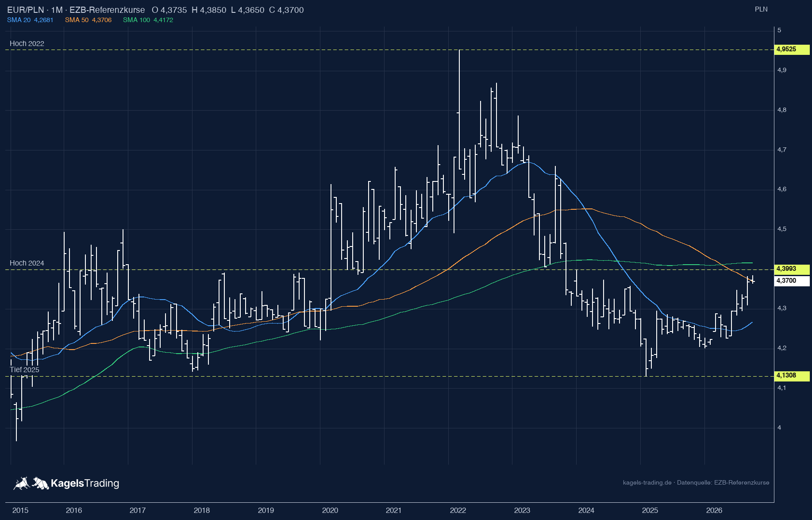The image size is (812, 520).
Task: Select the Tief 2025 line label
Action: 25,370
